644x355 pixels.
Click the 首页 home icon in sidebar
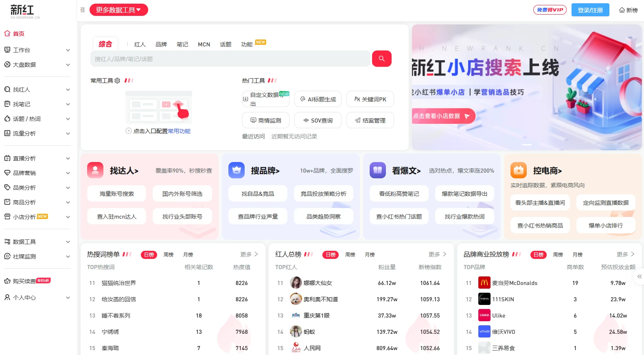[7, 33]
